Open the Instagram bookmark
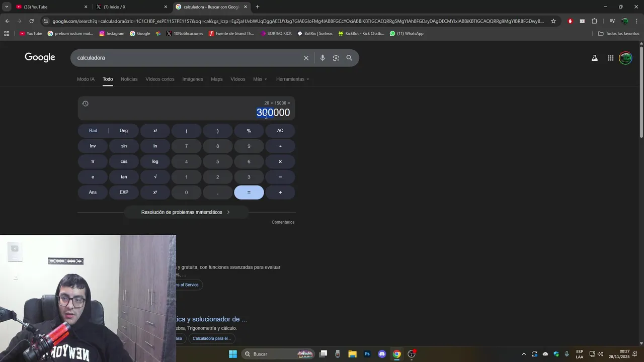This screenshot has height=362, width=644. pyautogui.click(x=112, y=34)
